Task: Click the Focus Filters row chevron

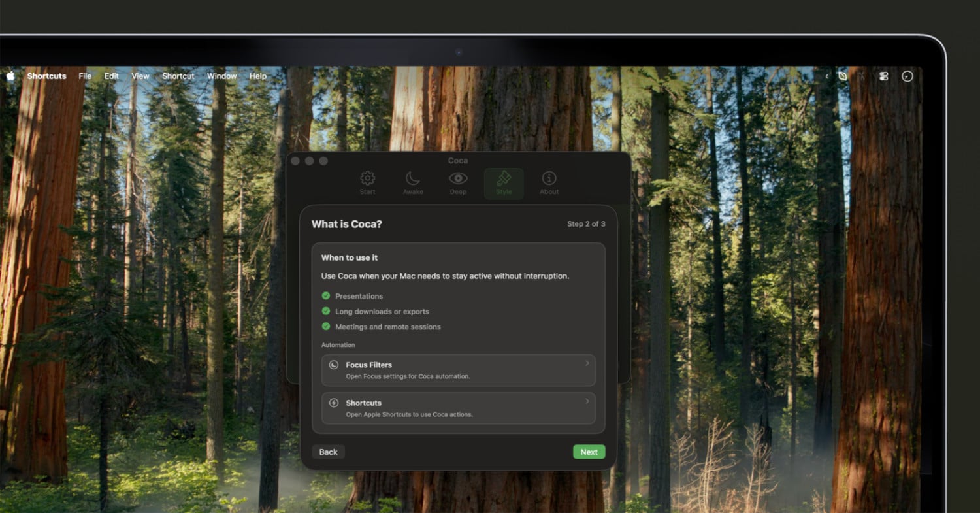Action: 587,363
